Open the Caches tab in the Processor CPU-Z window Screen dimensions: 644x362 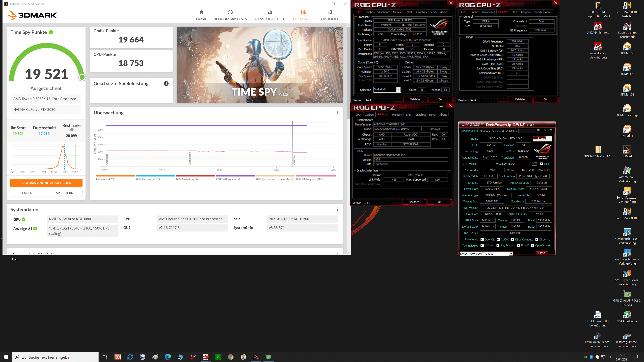(370, 12)
